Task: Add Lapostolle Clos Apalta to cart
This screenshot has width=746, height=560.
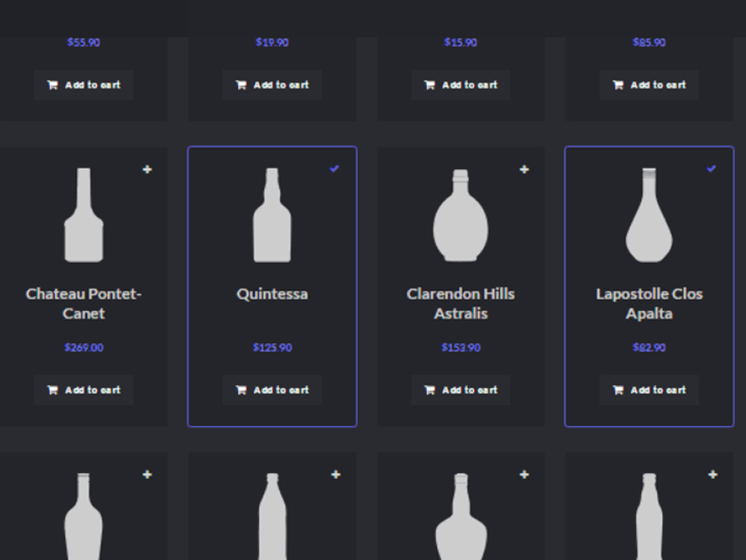Action: pos(649,390)
